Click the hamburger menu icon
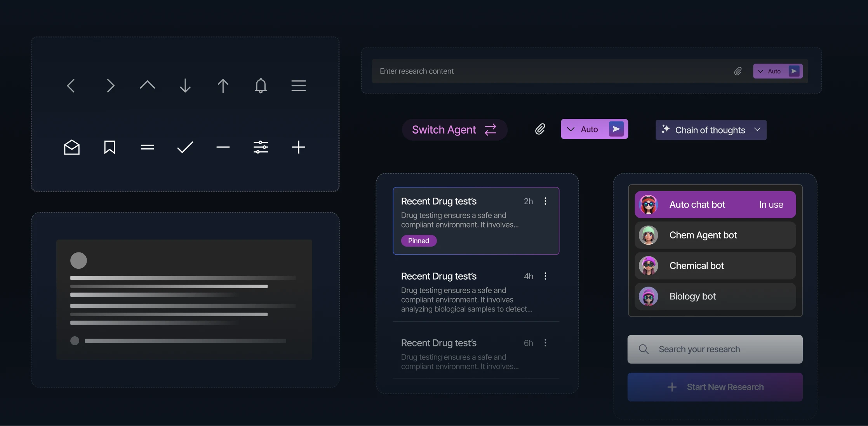The width and height of the screenshot is (868, 426). click(x=298, y=85)
